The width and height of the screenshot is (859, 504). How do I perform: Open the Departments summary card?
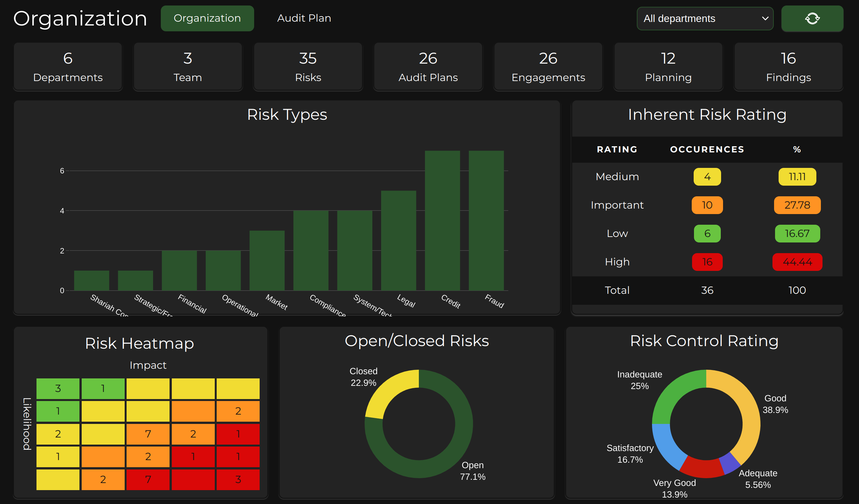coord(68,67)
